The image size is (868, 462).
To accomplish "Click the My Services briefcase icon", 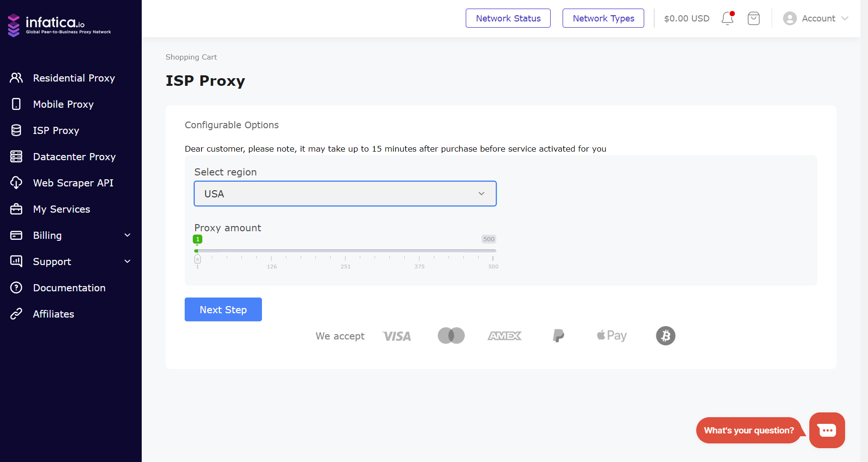I will click(16, 209).
